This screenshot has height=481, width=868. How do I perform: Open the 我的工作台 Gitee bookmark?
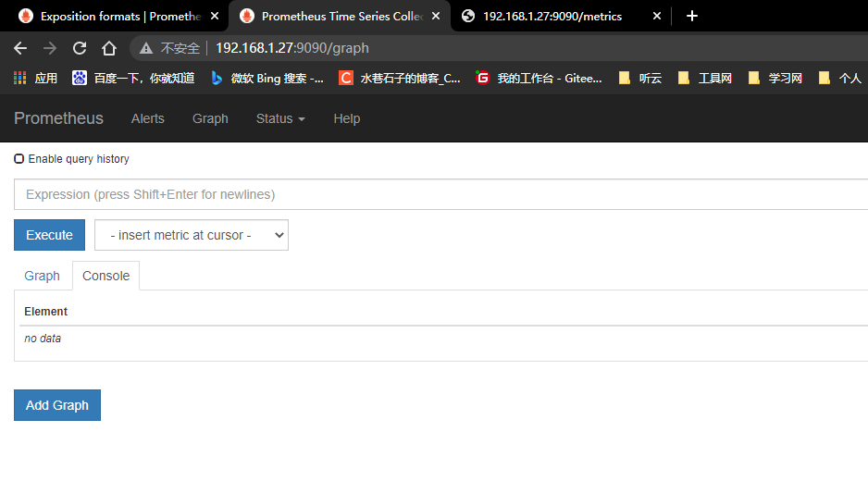click(x=539, y=78)
